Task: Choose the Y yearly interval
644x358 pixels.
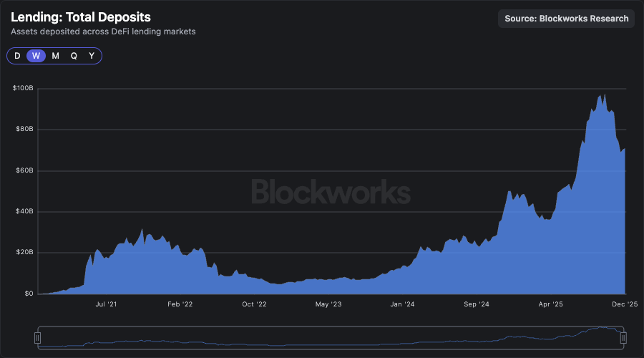Action: pyautogui.click(x=92, y=56)
